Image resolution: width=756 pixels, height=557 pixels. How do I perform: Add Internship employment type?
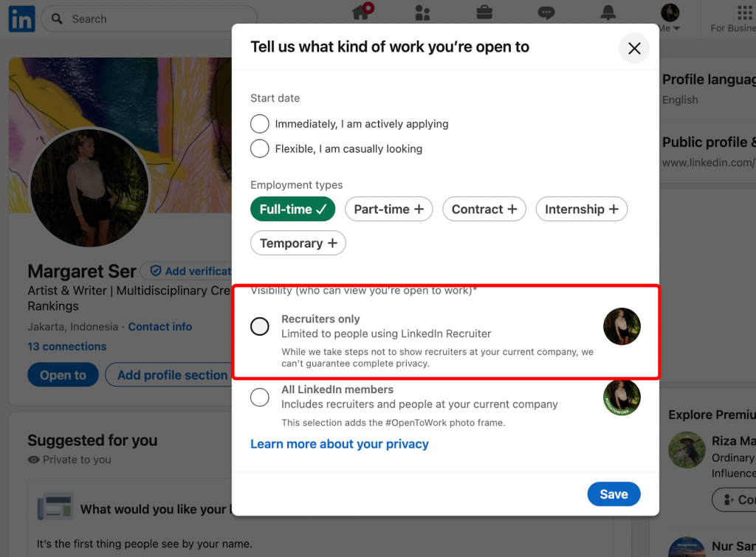(x=581, y=210)
